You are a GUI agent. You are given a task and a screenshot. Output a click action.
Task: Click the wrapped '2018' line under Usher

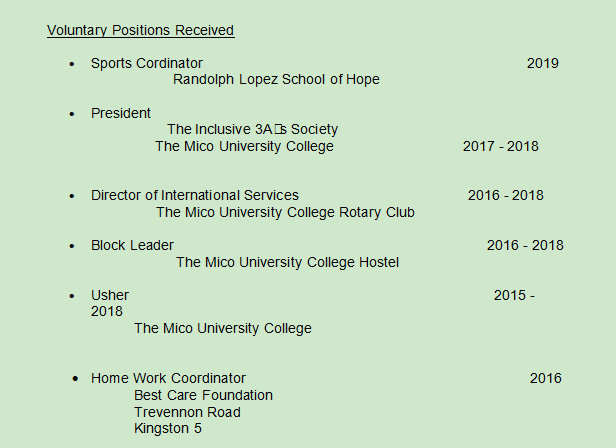pyautogui.click(x=107, y=311)
